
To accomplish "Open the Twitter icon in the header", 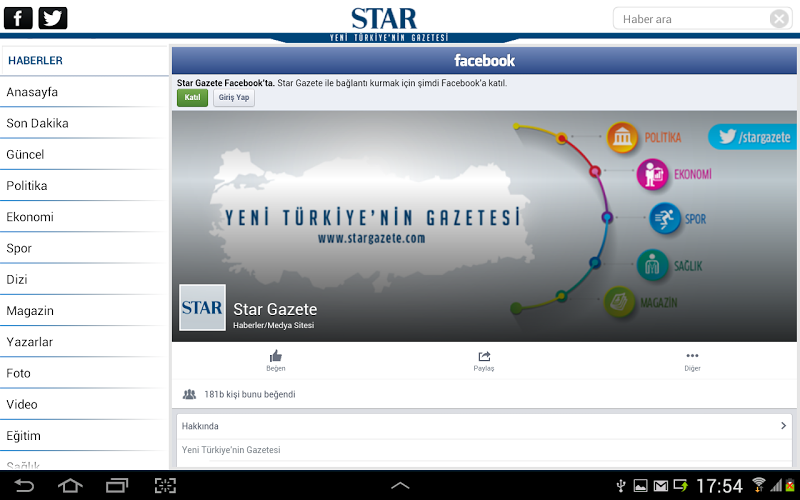I will coord(53,18).
